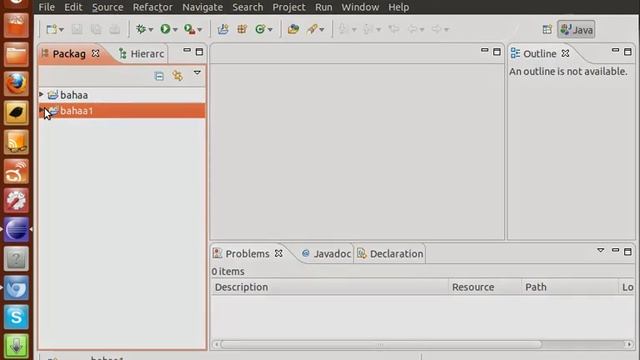Open the Search menu
This screenshot has width=640, height=360.
[x=248, y=7]
